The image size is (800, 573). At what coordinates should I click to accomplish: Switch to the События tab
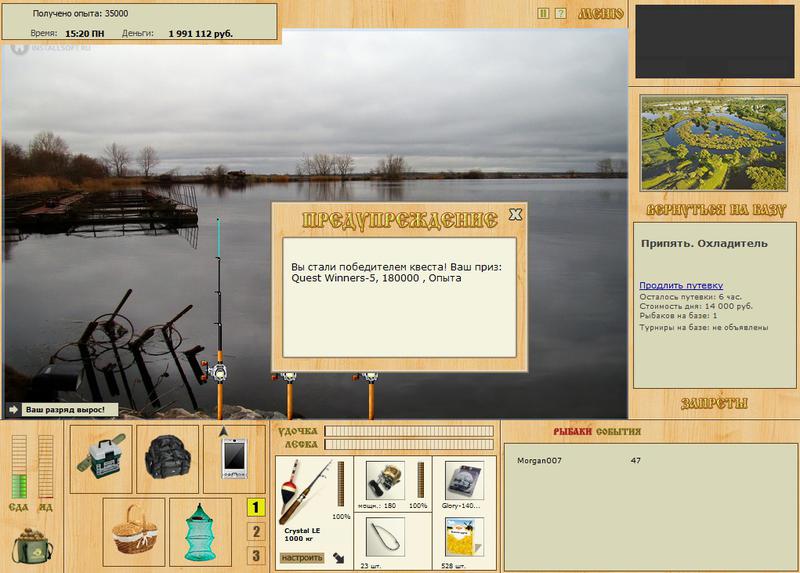point(618,432)
